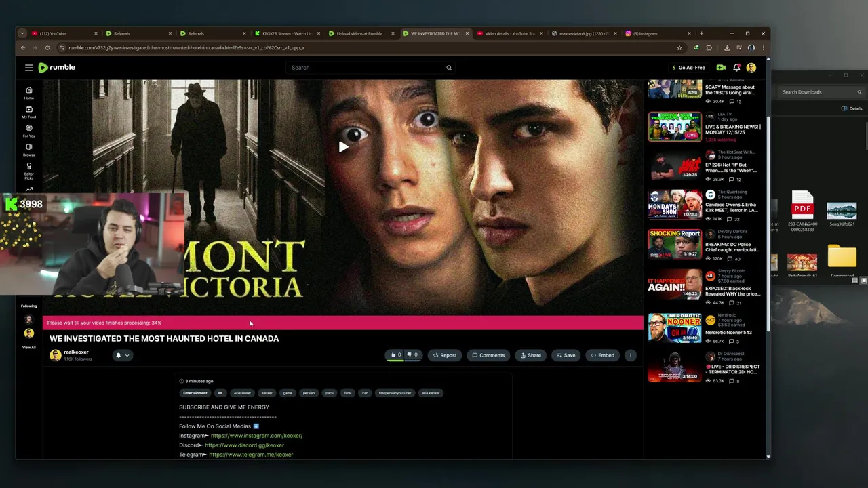The image size is (868, 488).
Task: Click the realkeoxer channel avatar
Action: tap(56, 355)
